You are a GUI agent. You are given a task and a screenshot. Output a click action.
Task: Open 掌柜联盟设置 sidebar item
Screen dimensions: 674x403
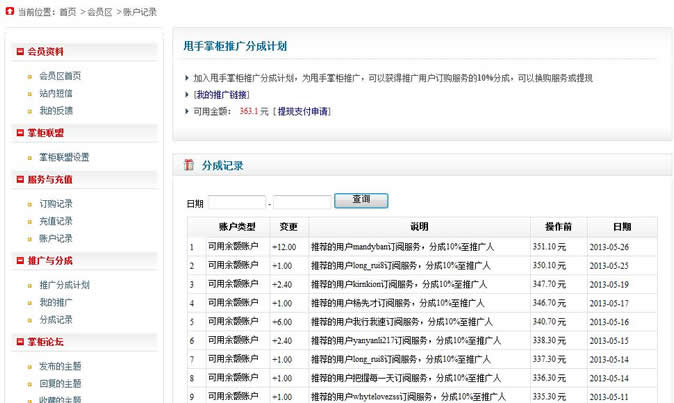point(64,157)
